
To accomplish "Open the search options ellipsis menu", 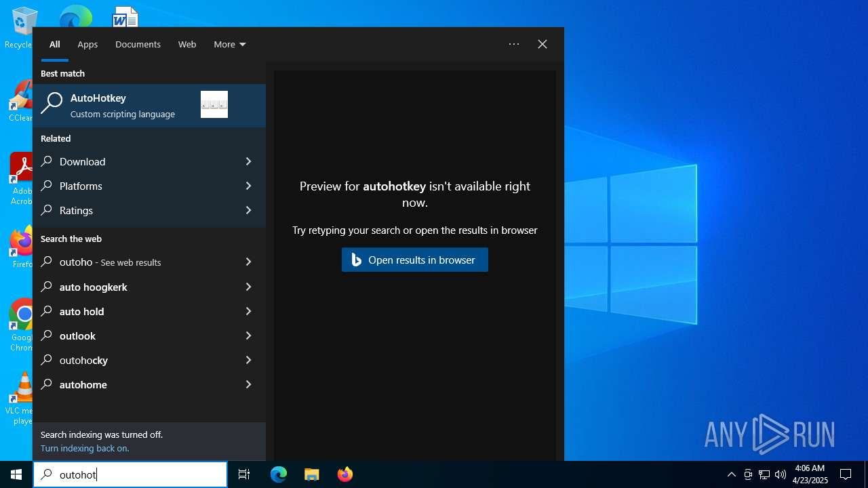I will click(x=514, y=44).
